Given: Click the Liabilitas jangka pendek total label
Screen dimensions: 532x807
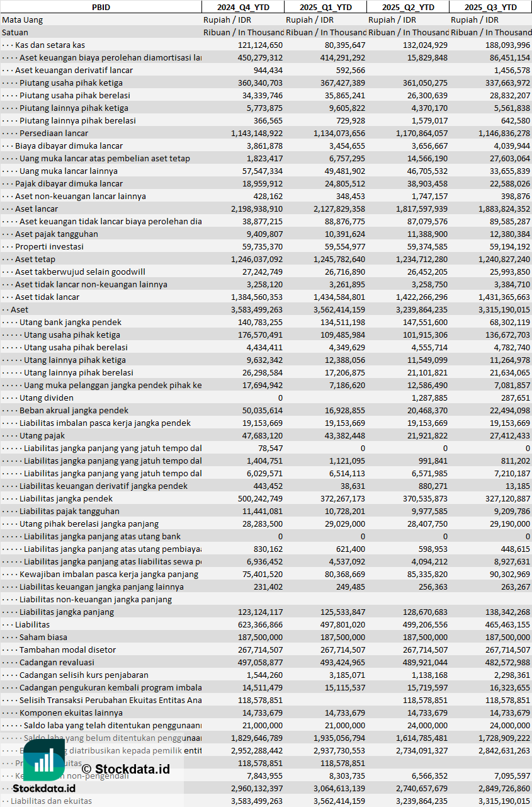Looking at the screenshot, I should (x=66, y=498).
